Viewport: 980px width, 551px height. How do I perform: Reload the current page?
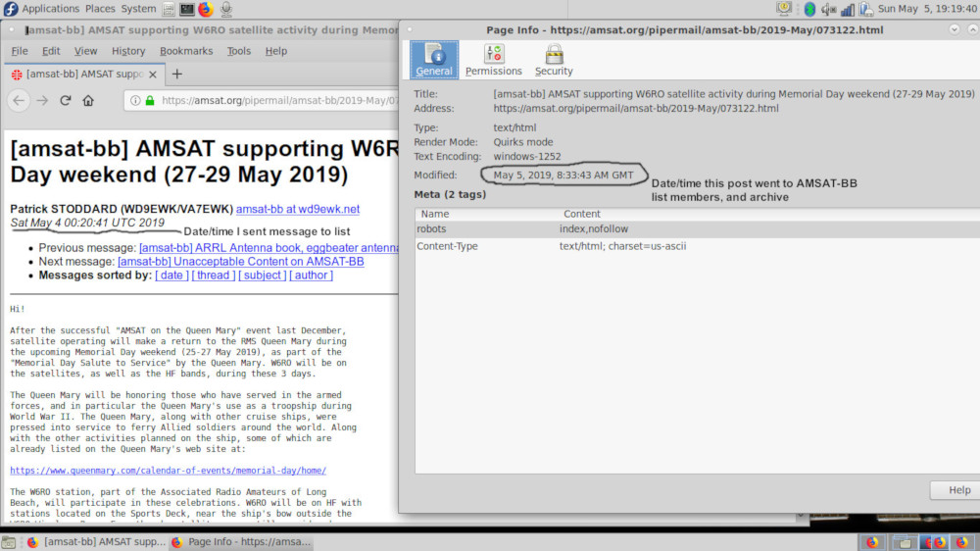(65, 100)
